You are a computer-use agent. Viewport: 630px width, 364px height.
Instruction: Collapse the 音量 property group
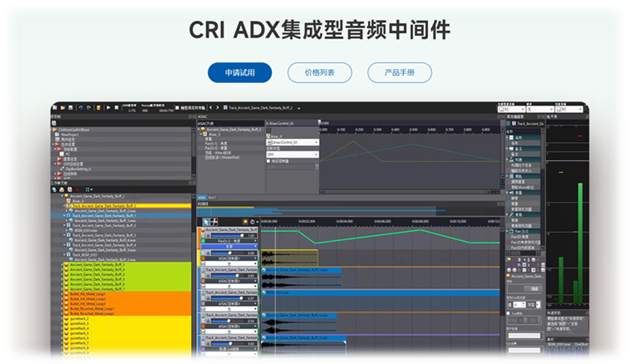[x=508, y=193]
